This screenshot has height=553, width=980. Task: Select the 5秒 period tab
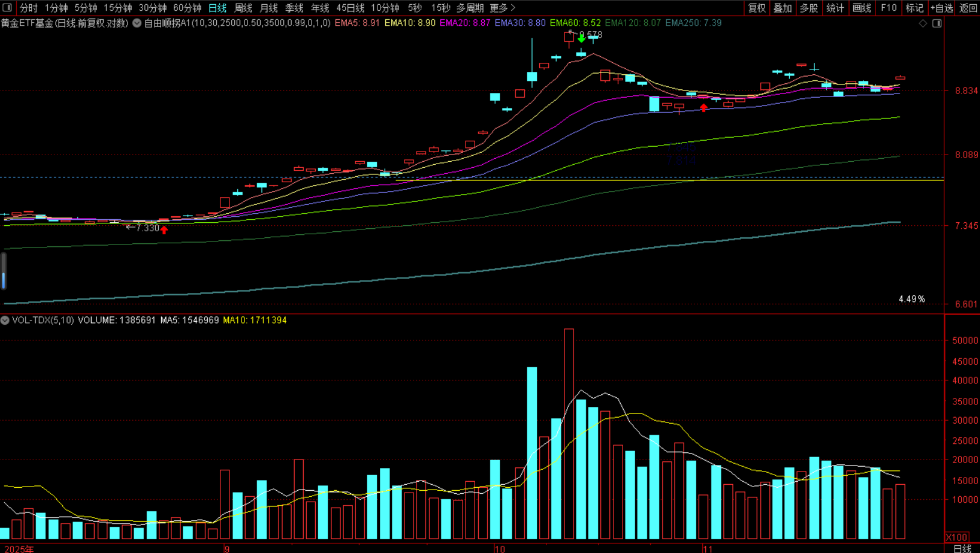click(415, 8)
